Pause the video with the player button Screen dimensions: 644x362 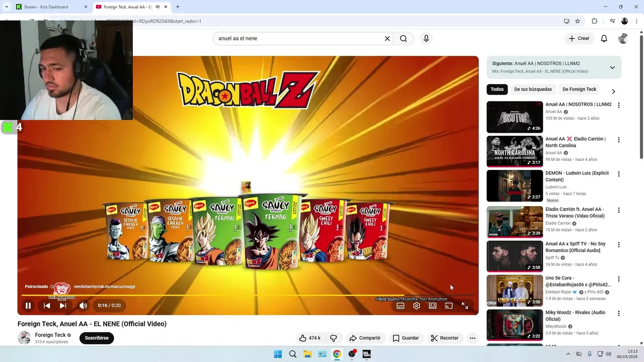(28, 305)
